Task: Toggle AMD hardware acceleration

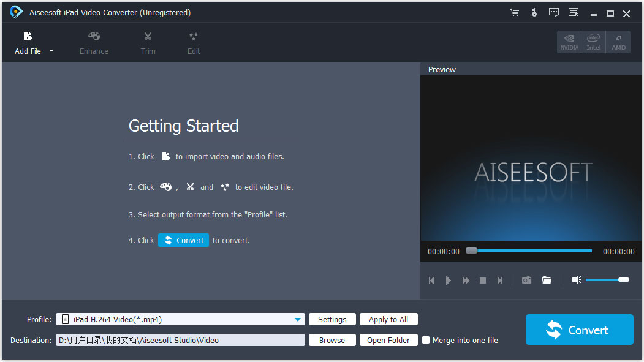Action: pos(618,42)
